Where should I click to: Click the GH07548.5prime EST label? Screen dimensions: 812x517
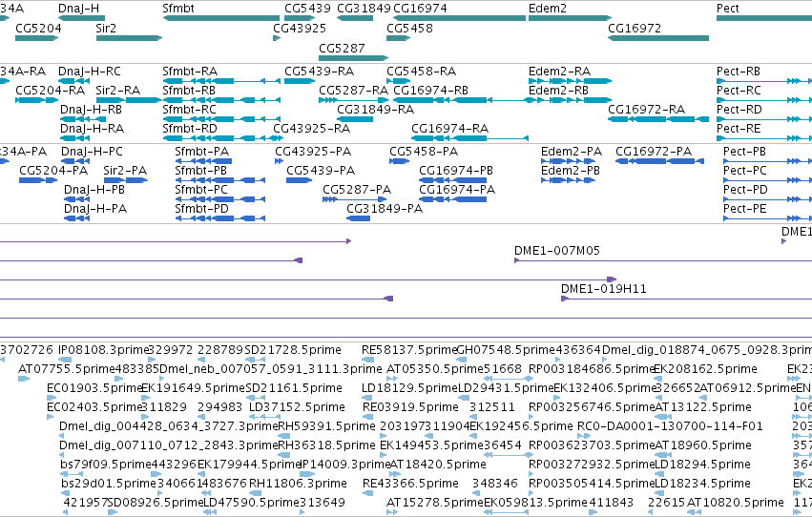[506, 350]
